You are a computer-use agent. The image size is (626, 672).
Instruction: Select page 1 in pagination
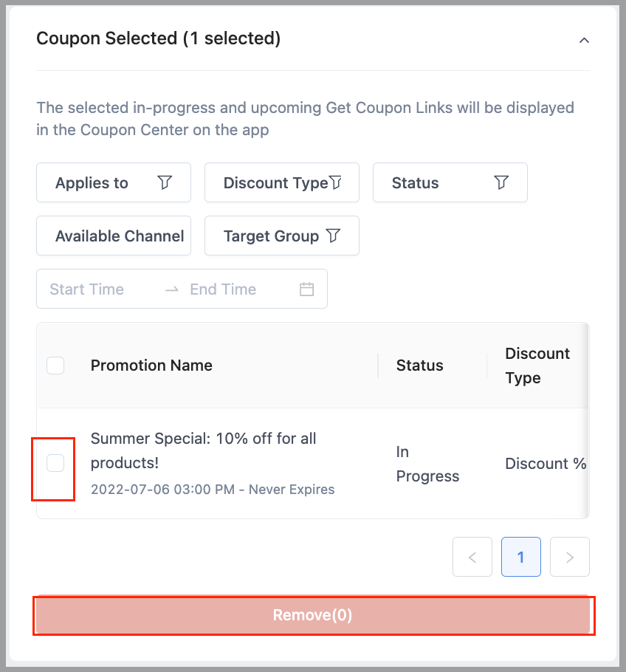tap(521, 557)
